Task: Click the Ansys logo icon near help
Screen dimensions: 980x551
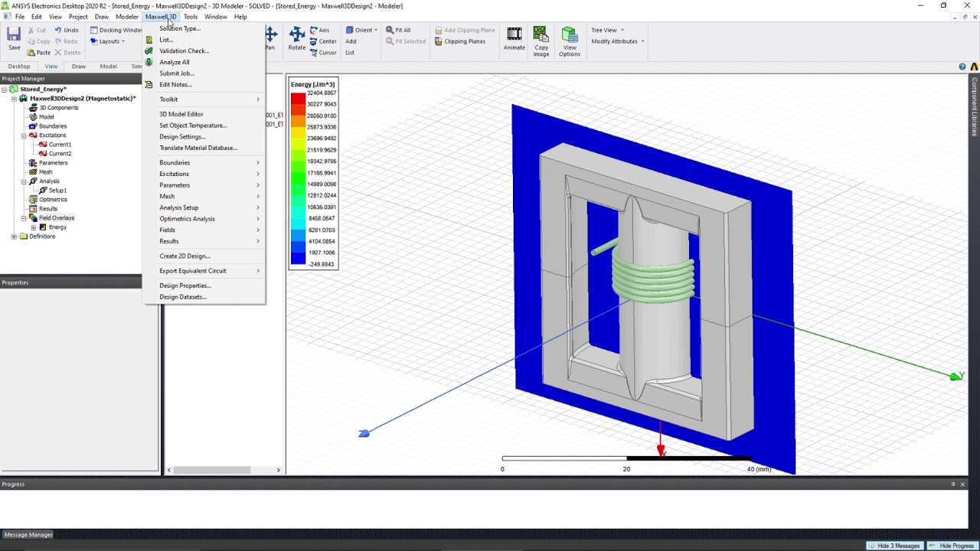Action: [x=974, y=67]
